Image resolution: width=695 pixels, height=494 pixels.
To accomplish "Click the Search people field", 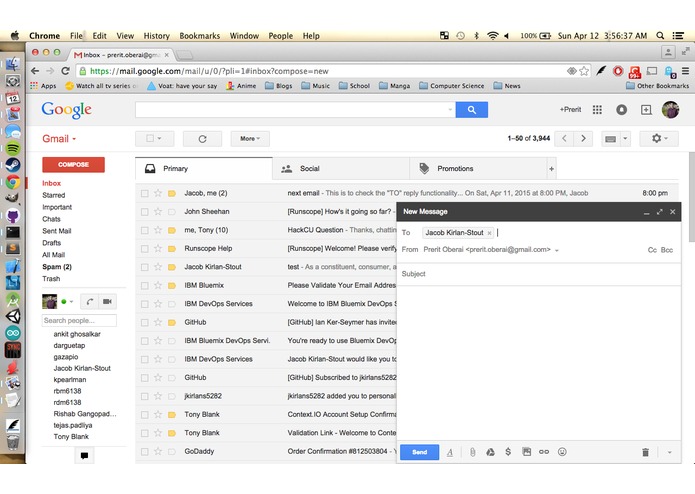I will coord(79,320).
